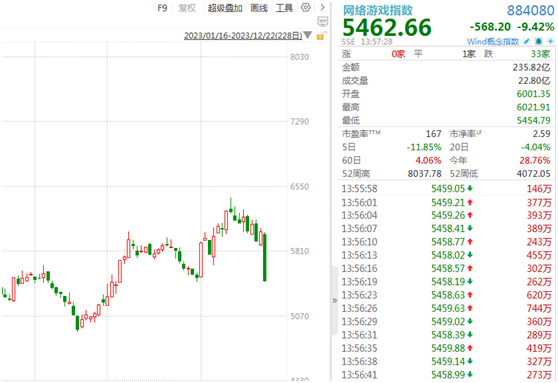Open the date range dropdown triangle
558x383 pixels.
[x=308, y=36]
